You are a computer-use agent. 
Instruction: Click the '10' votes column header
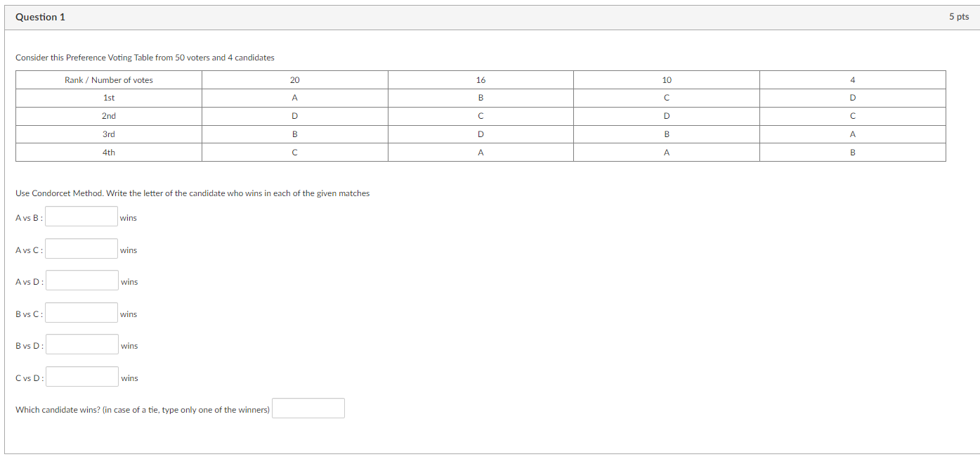[x=667, y=80]
